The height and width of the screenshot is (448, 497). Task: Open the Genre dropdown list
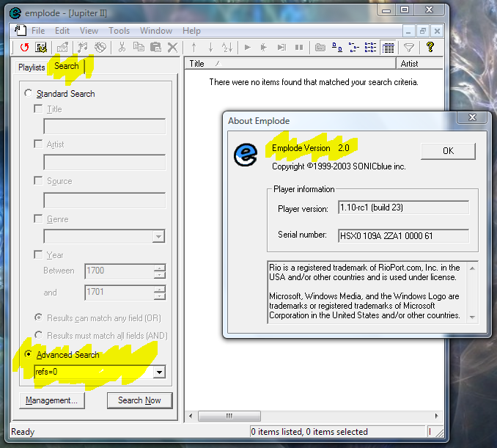[x=158, y=237]
